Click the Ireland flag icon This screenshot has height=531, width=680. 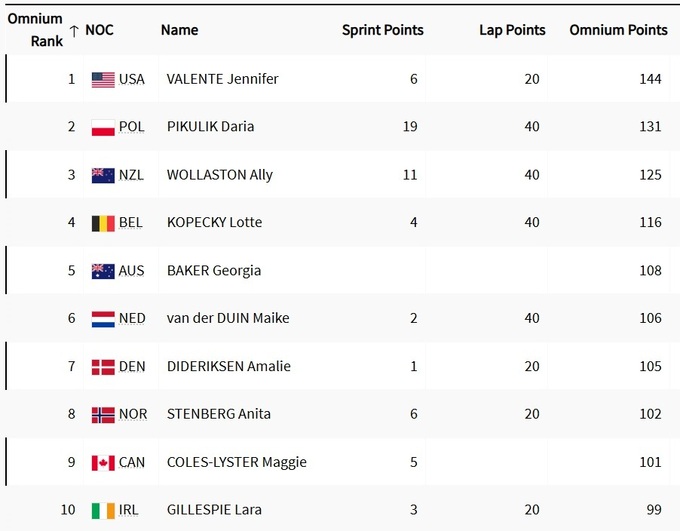103,510
